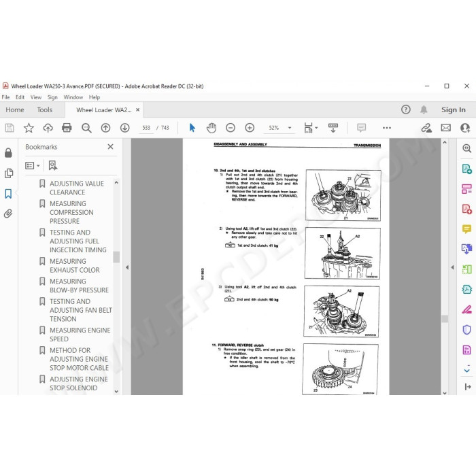Close the Wheel Loader document tab
Image resolution: width=476 pixels, height=476 pixels.
[138, 110]
